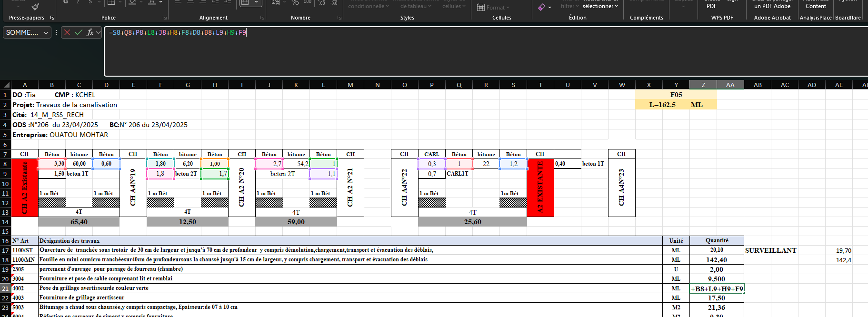Image resolution: width=868 pixels, height=317 pixels.
Task: Open the dropdown arrow next to Clear eraser
Action: click(549, 7)
